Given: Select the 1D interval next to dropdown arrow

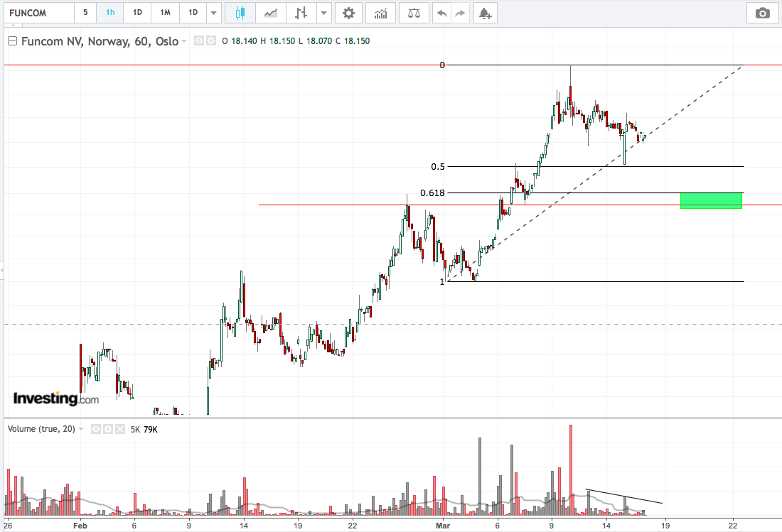Looking at the screenshot, I should tap(193, 13).
